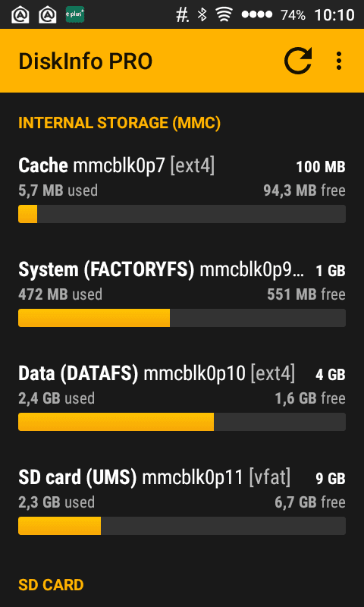Tap the DiskInfo PRO app title

pos(86,61)
